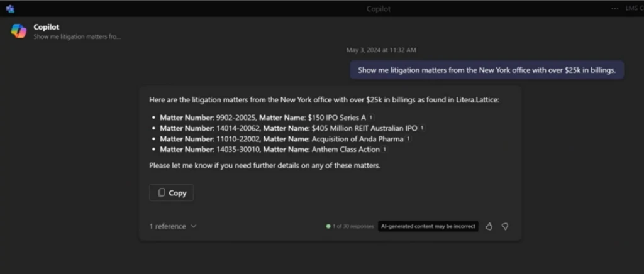The width and height of the screenshot is (644, 274).
Task: Click matter number 14035-30010
Action: (239, 150)
